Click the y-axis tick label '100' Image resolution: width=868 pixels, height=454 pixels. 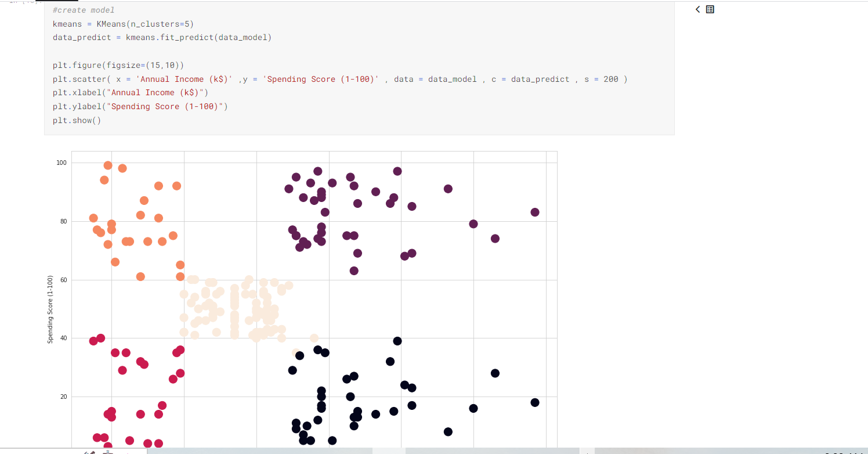(x=62, y=163)
